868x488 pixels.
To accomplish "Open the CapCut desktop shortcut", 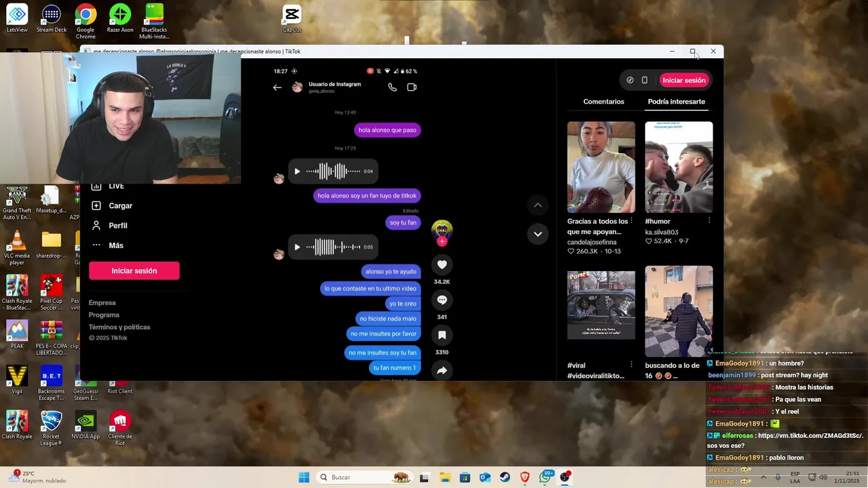I will [292, 19].
